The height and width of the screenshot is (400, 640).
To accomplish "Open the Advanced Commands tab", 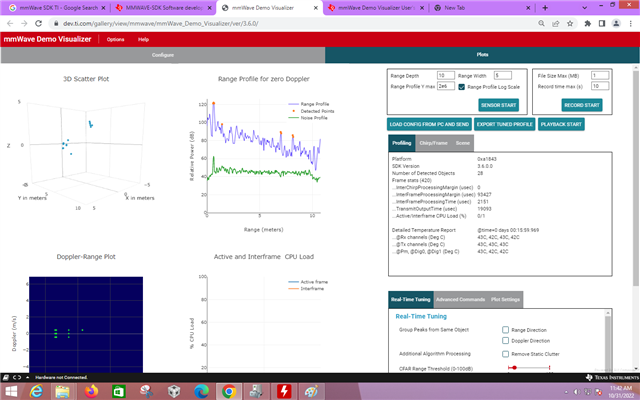I will [x=460, y=299].
